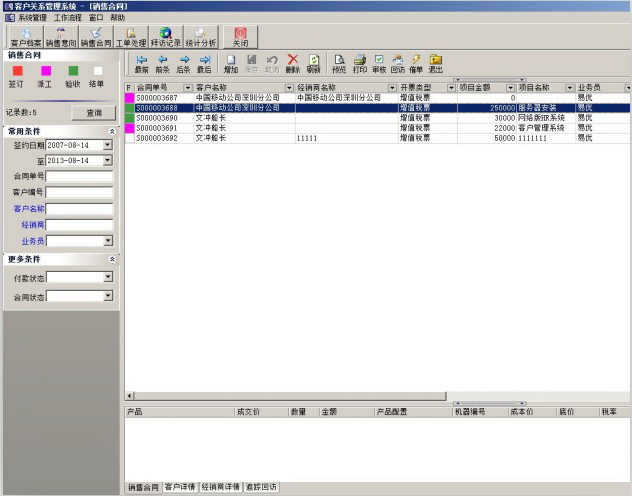
Task: Expand the 付款状态 dropdown
Action: pos(108,277)
